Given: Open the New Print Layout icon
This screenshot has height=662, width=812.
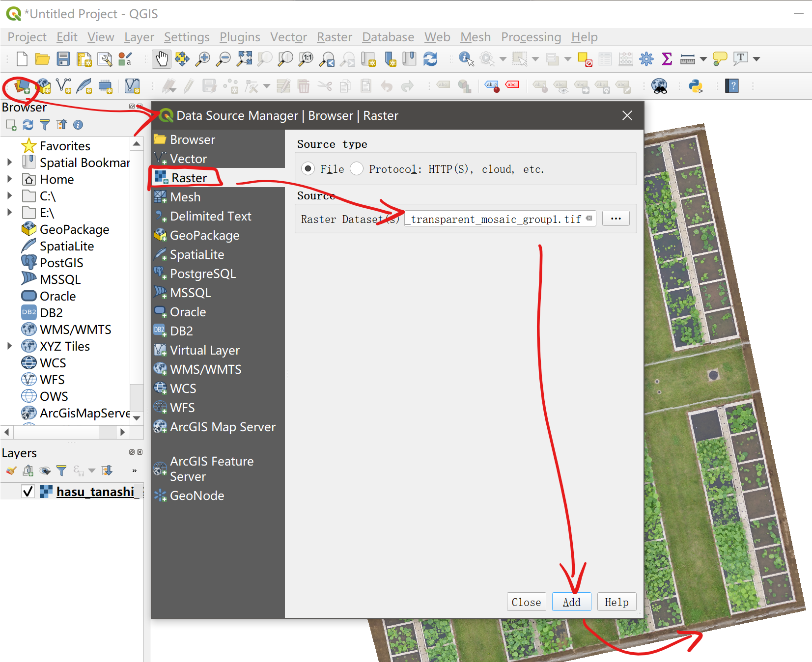Looking at the screenshot, I should (x=84, y=59).
